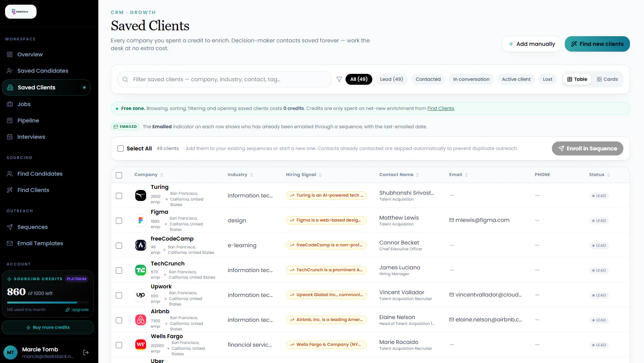Image resolution: width=644 pixels, height=363 pixels.
Task: Switch to Cards view
Action: tap(607, 79)
